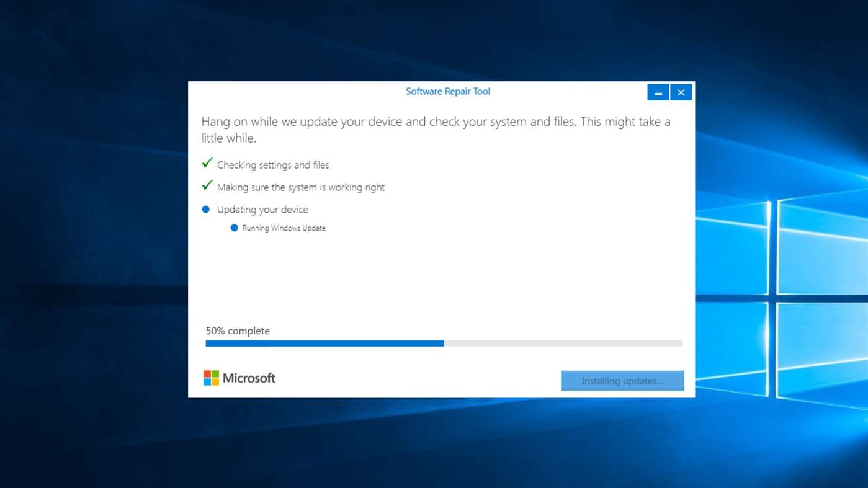
Task: Click the green checkmark beside Checking settings and files
Action: [207, 163]
